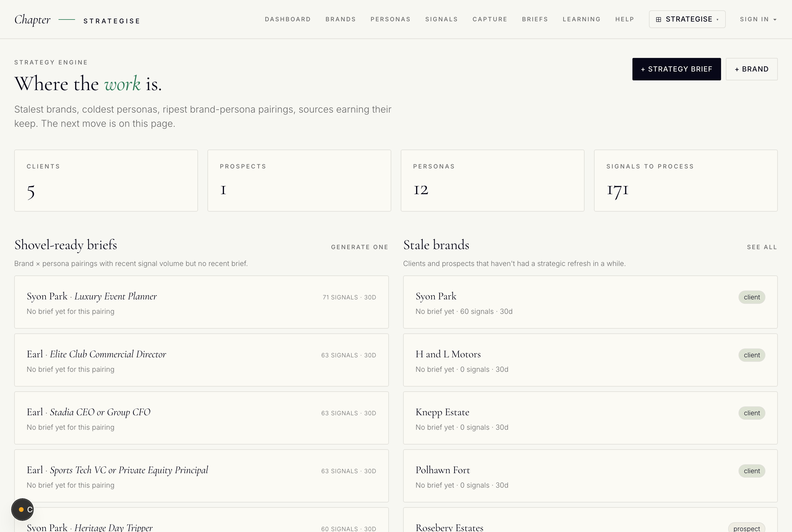Open the Knepp Estate brand card

click(590, 418)
